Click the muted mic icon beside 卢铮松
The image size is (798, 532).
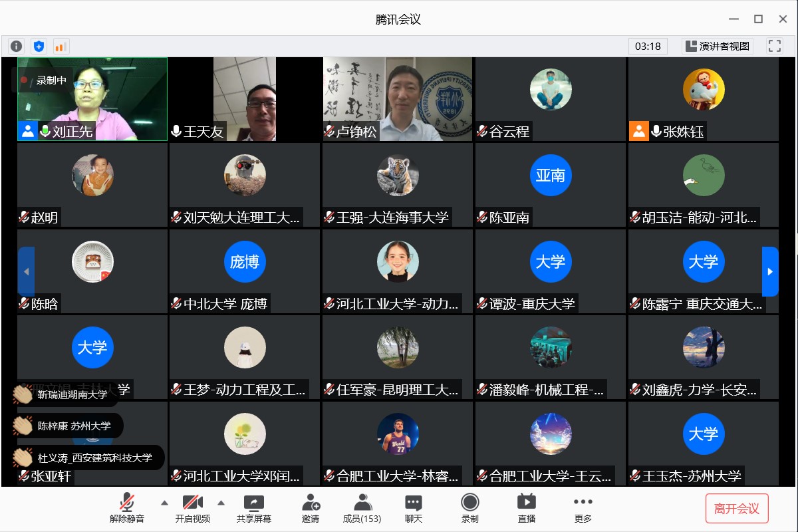[329, 132]
